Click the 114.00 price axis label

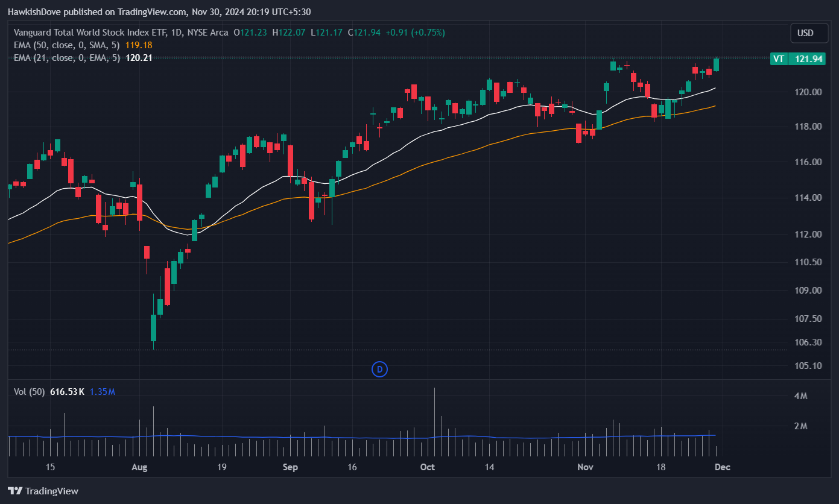click(808, 198)
